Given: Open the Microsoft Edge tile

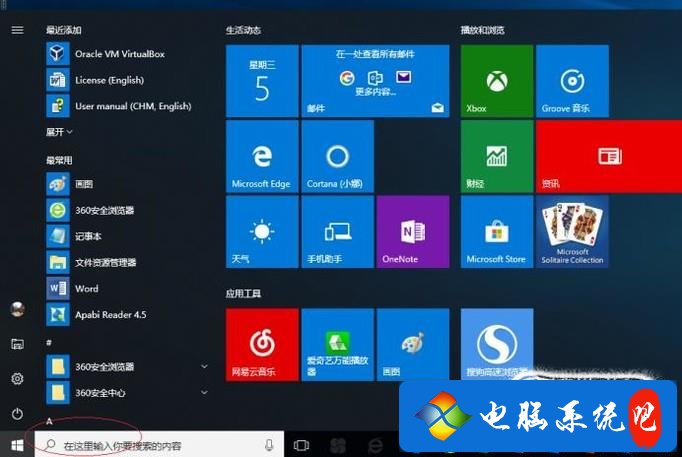Looking at the screenshot, I should click(262, 157).
